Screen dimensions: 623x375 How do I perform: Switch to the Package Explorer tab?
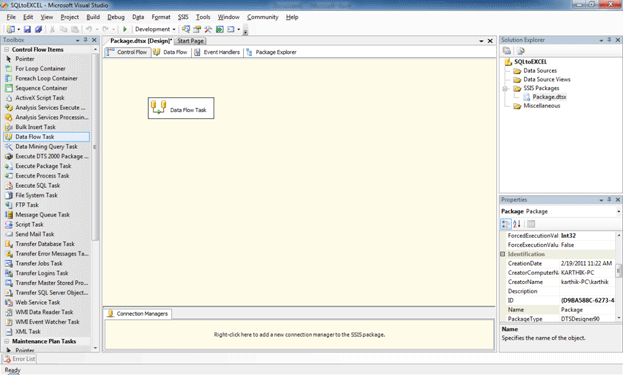271,52
